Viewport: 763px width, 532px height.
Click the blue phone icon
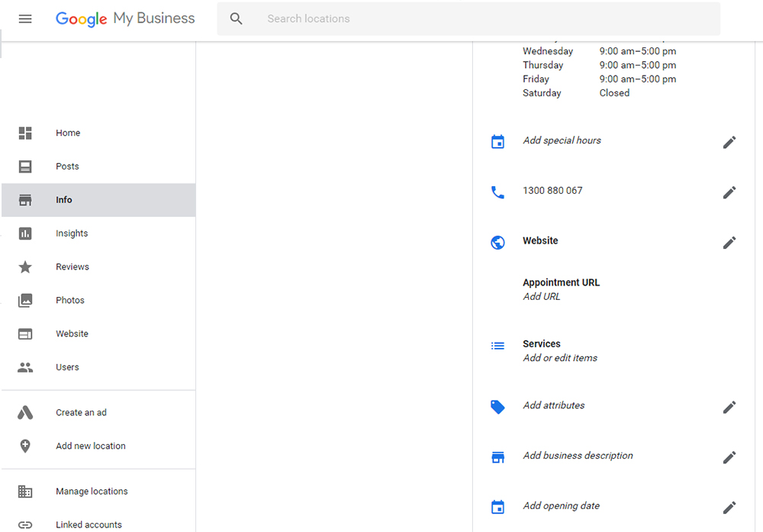tap(497, 192)
